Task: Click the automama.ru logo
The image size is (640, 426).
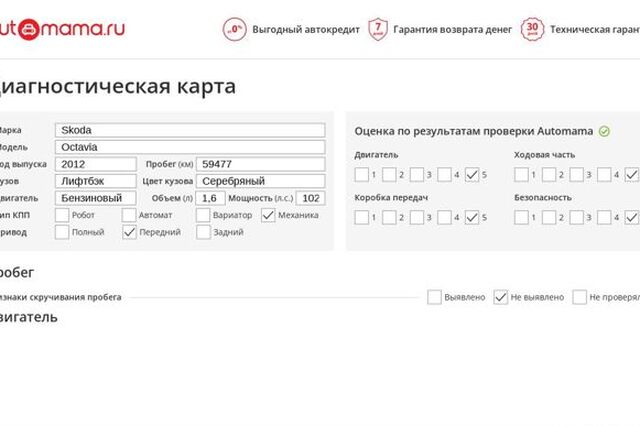Action: click(x=62, y=29)
